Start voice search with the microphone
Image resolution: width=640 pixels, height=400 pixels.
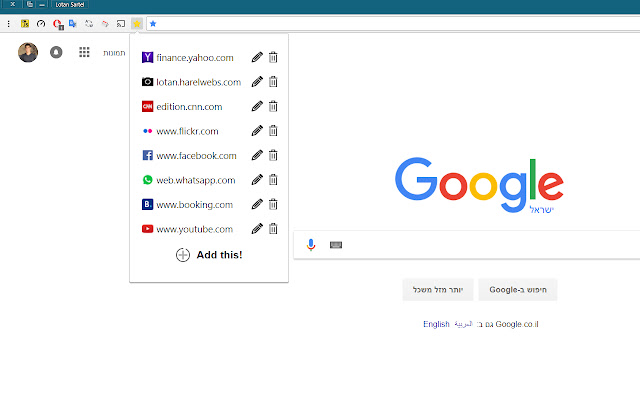click(311, 244)
